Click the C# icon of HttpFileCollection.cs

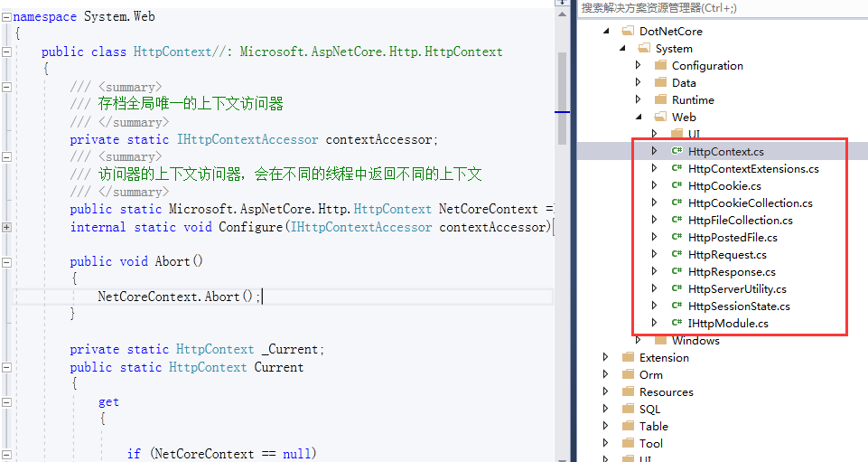coord(676,220)
